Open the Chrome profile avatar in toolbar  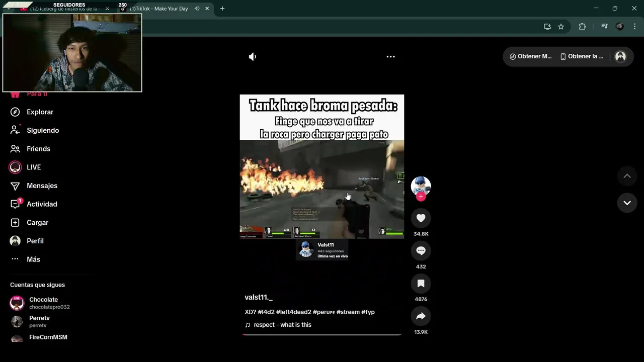(620, 27)
